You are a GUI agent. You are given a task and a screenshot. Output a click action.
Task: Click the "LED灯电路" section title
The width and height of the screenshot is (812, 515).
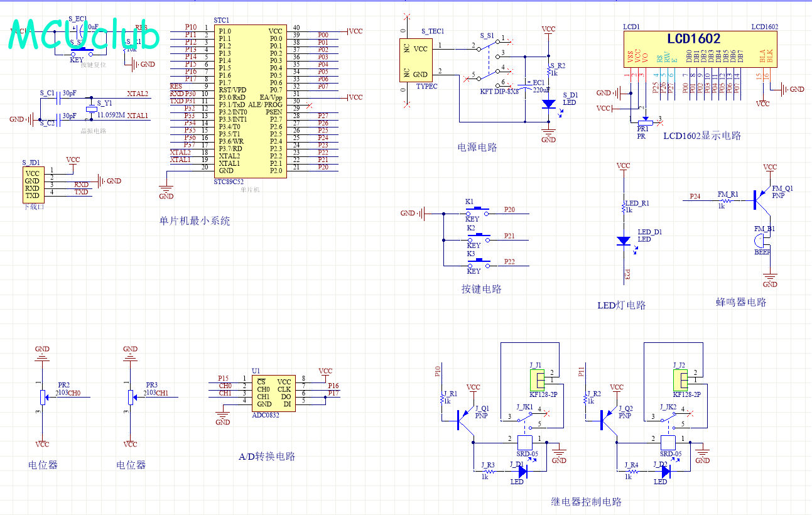[x=622, y=305]
